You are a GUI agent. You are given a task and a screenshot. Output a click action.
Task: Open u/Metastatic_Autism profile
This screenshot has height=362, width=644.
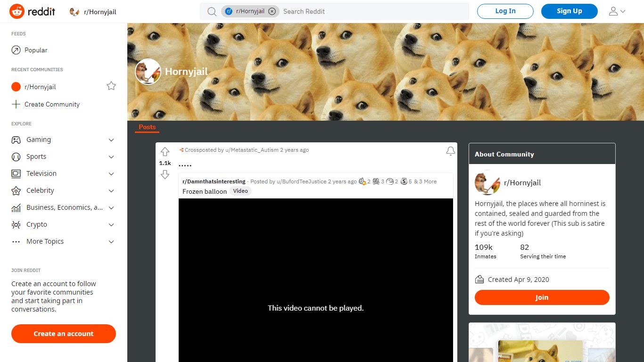pos(252,150)
